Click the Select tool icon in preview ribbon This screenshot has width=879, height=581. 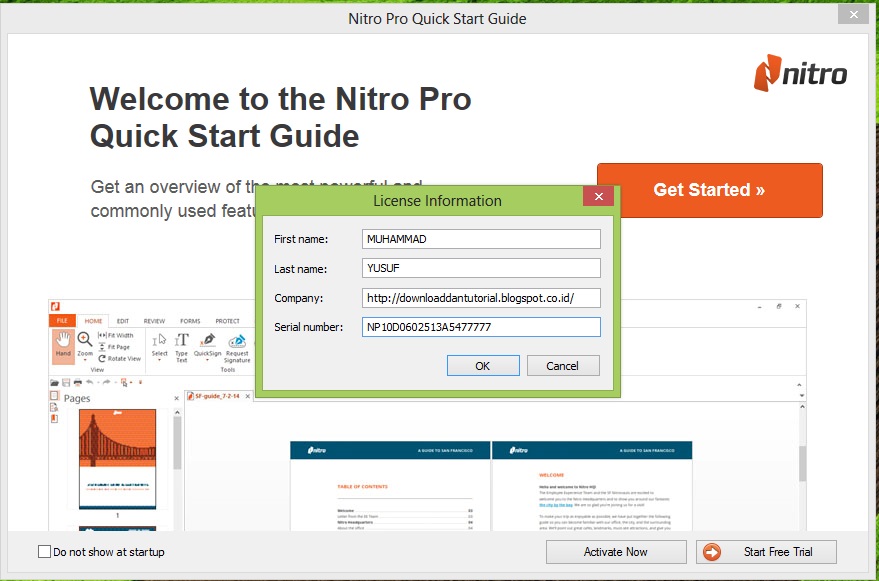coord(160,345)
